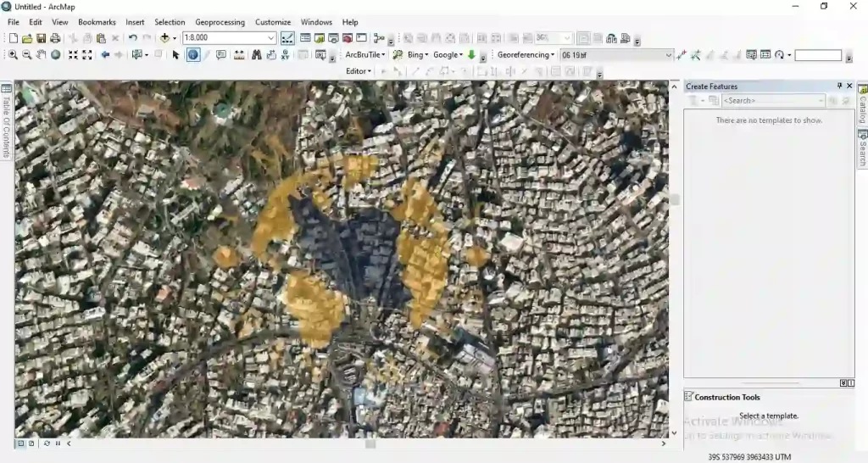Open an existing map file
The image size is (868, 463).
(x=27, y=38)
